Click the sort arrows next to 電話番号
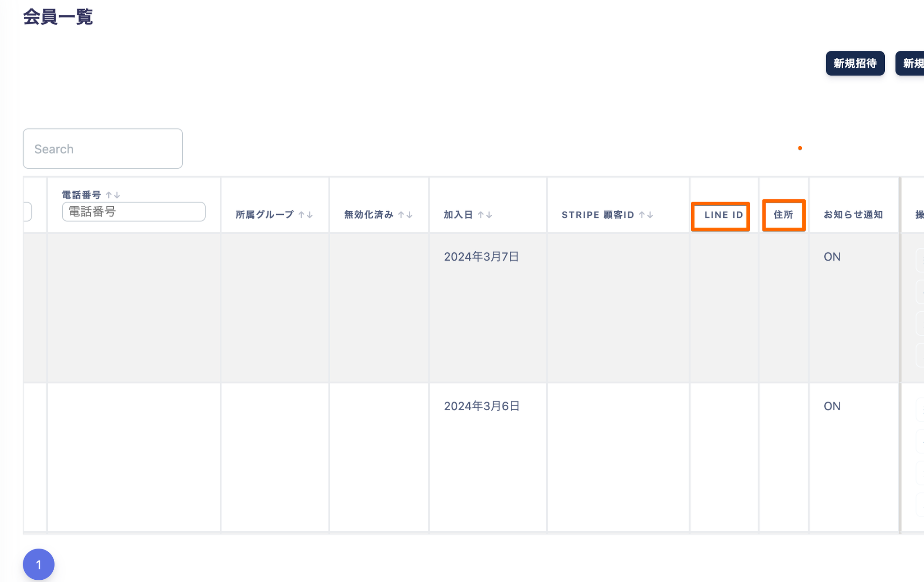The image size is (924, 582). (113, 195)
